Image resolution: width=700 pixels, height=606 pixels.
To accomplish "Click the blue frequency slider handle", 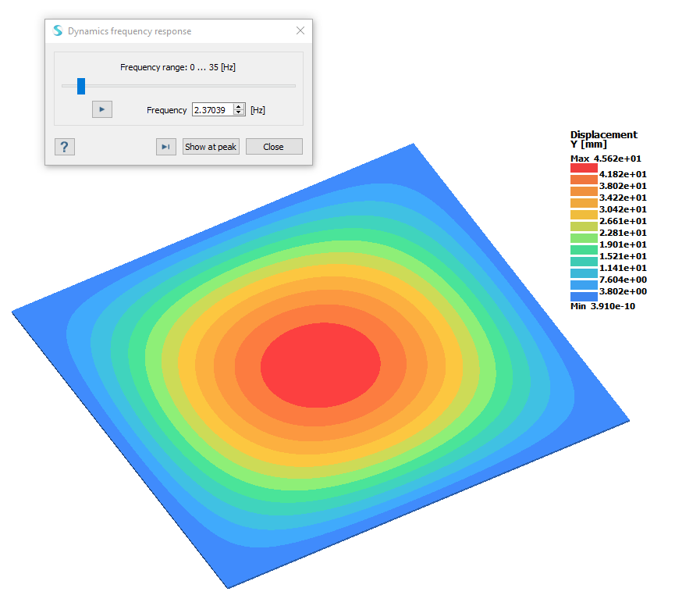I will point(81,86).
